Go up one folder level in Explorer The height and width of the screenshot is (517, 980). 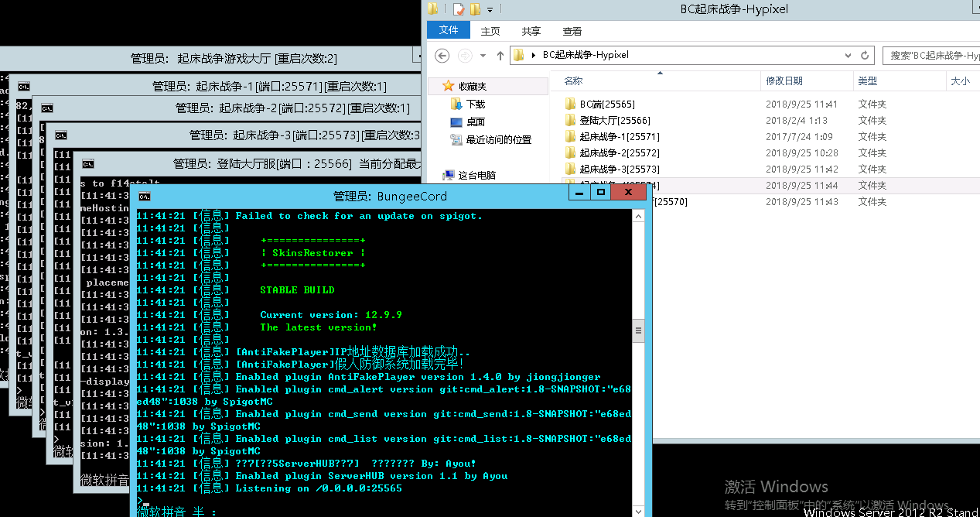500,55
